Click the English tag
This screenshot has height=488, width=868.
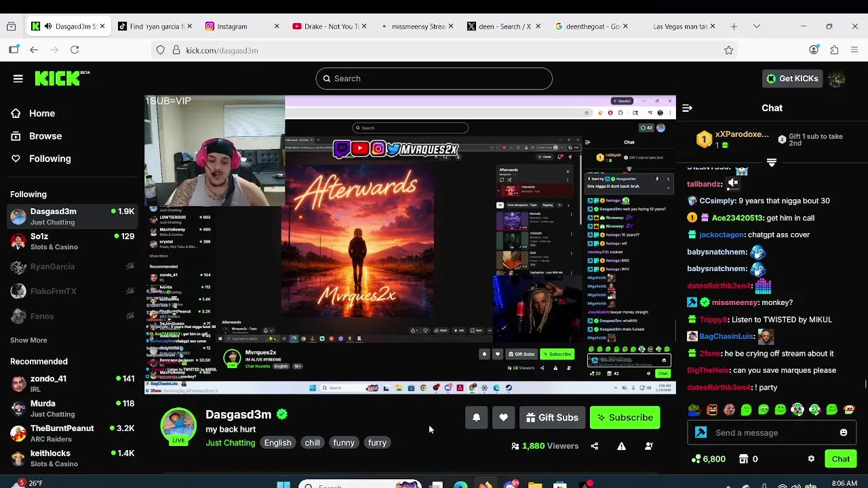[x=277, y=443]
